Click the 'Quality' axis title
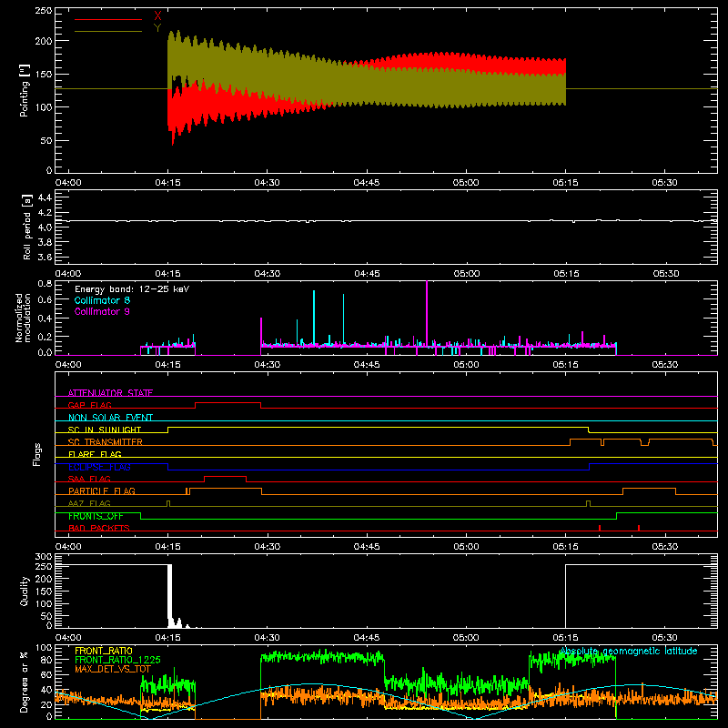 (x=25, y=591)
